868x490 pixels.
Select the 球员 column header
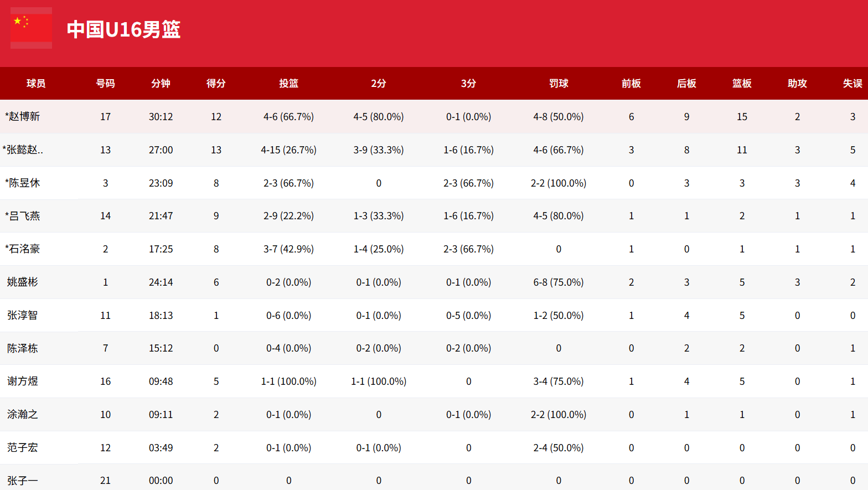coord(36,84)
